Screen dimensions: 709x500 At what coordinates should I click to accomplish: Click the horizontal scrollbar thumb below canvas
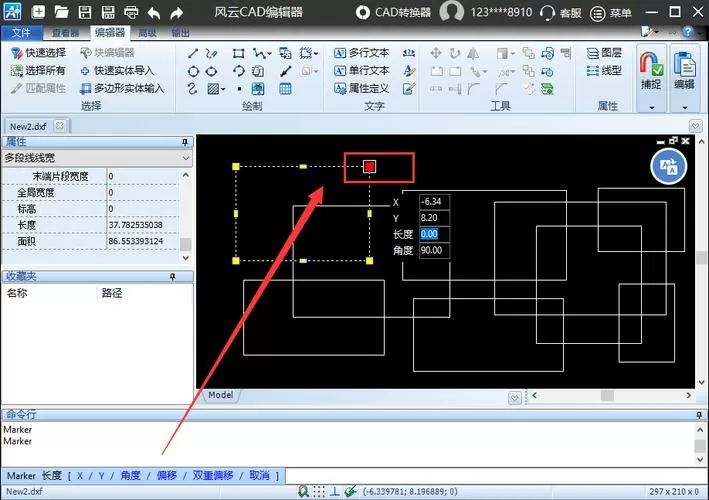[x=607, y=396]
